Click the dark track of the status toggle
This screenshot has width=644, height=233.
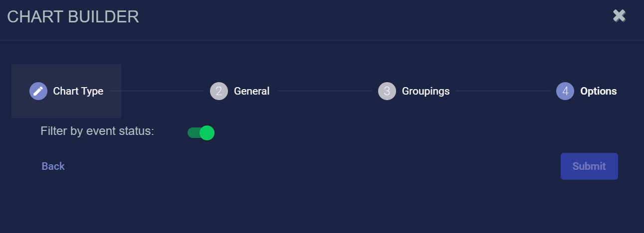(x=192, y=133)
